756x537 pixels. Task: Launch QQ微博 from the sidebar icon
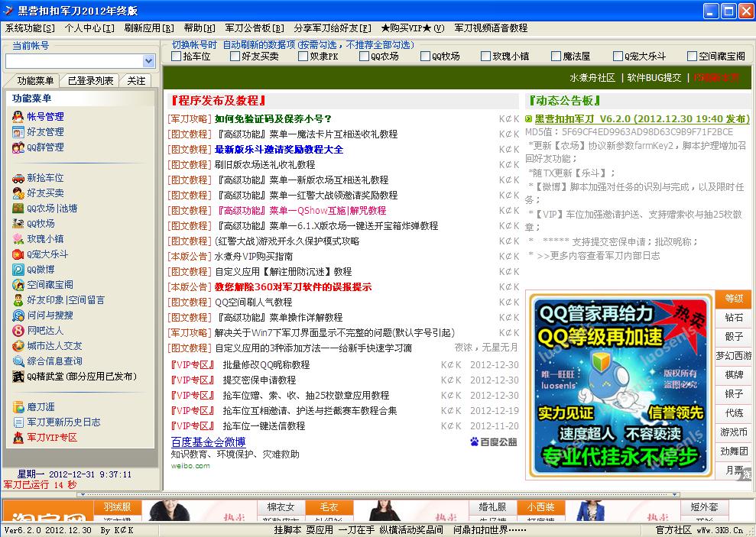pyautogui.click(x=18, y=270)
